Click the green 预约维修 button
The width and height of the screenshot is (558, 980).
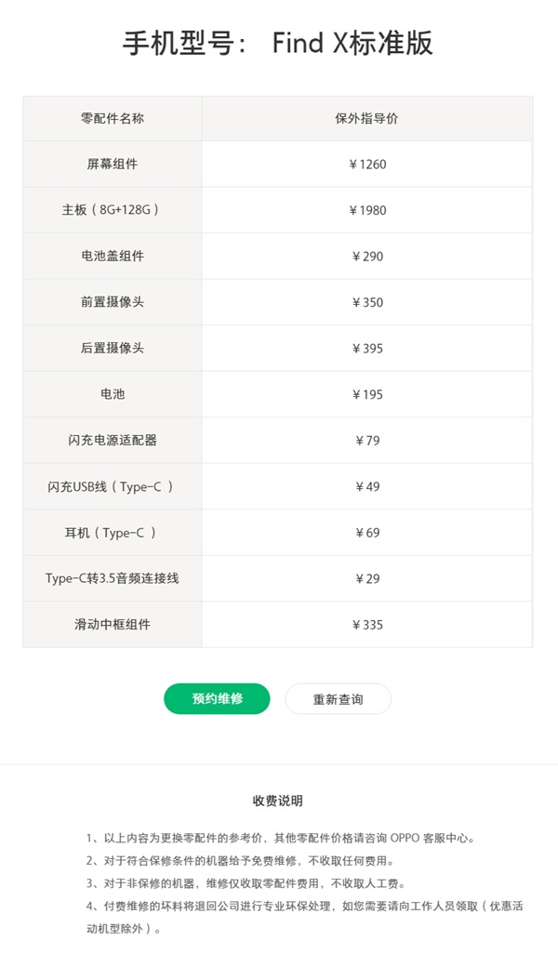pyautogui.click(x=217, y=698)
